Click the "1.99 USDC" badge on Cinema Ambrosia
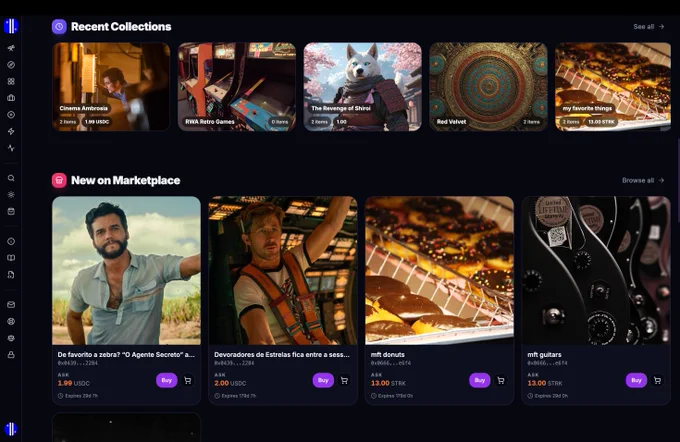Viewport: 680px width, 442px height. coord(97,122)
